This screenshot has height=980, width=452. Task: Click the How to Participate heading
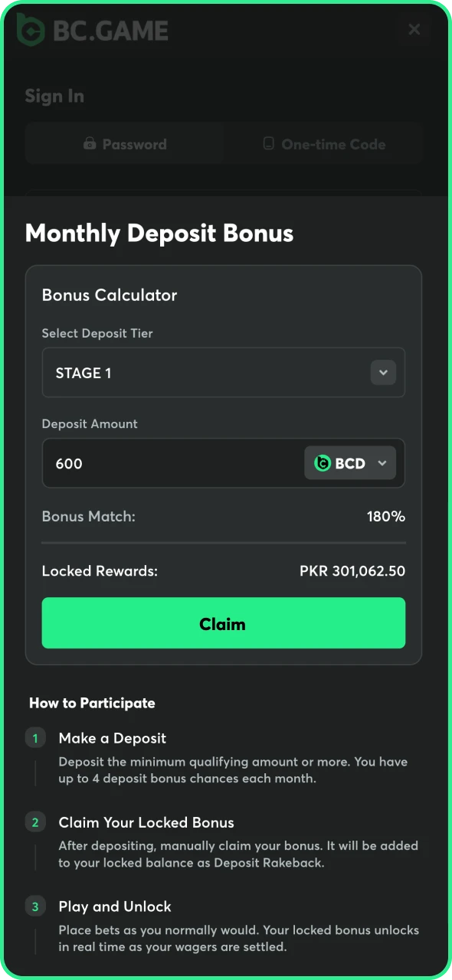[x=92, y=703]
